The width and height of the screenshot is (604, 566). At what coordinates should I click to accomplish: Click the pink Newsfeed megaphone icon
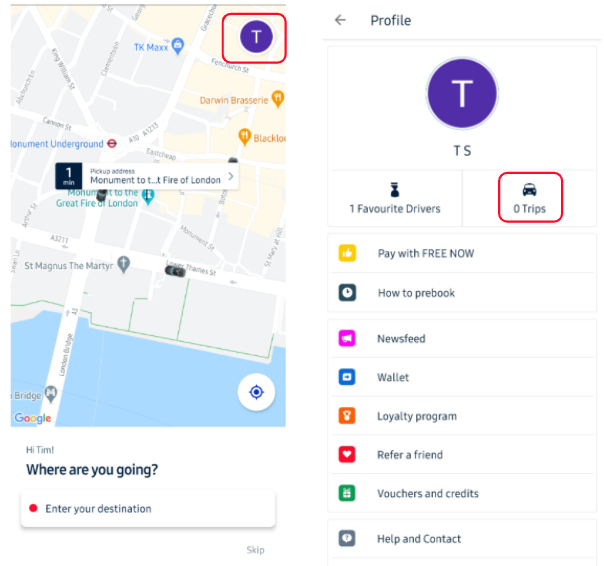tap(347, 338)
